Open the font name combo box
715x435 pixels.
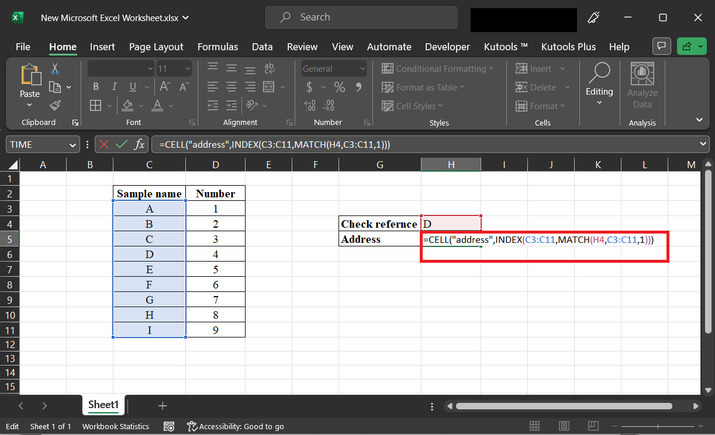[121, 69]
